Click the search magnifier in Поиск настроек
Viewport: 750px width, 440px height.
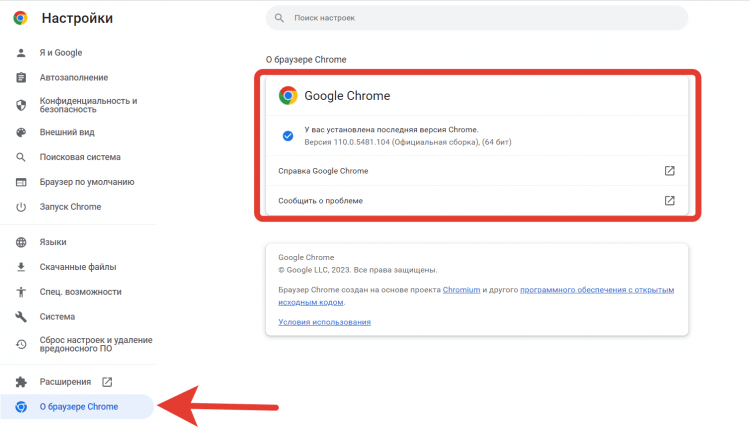[x=279, y=18]
